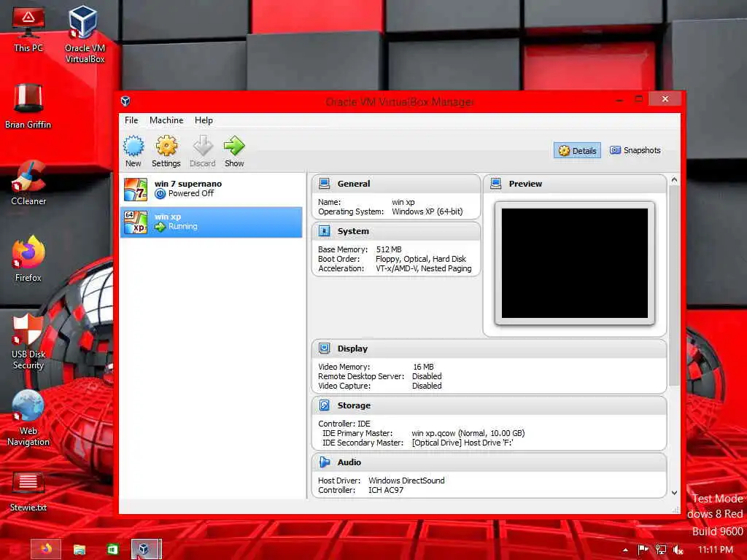Open File Explorer from the taskbar
The image size is (747, 560).
[x=80, y=550]
